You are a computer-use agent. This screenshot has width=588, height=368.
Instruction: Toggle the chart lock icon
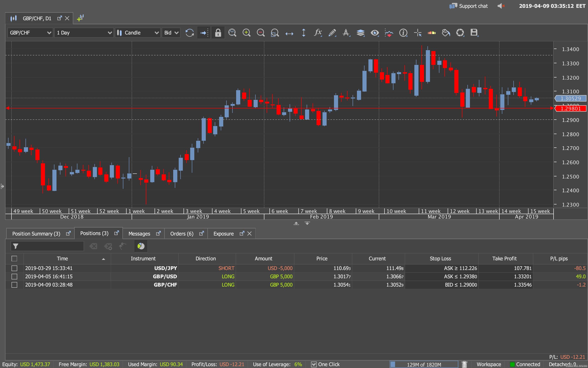[x=218, y=33]
